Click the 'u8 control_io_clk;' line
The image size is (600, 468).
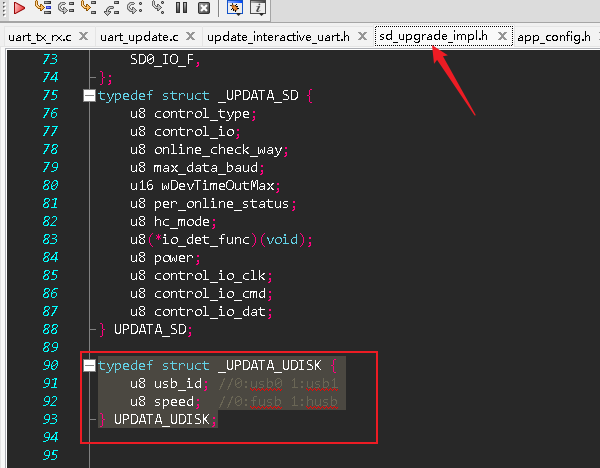tap(201, 276)
